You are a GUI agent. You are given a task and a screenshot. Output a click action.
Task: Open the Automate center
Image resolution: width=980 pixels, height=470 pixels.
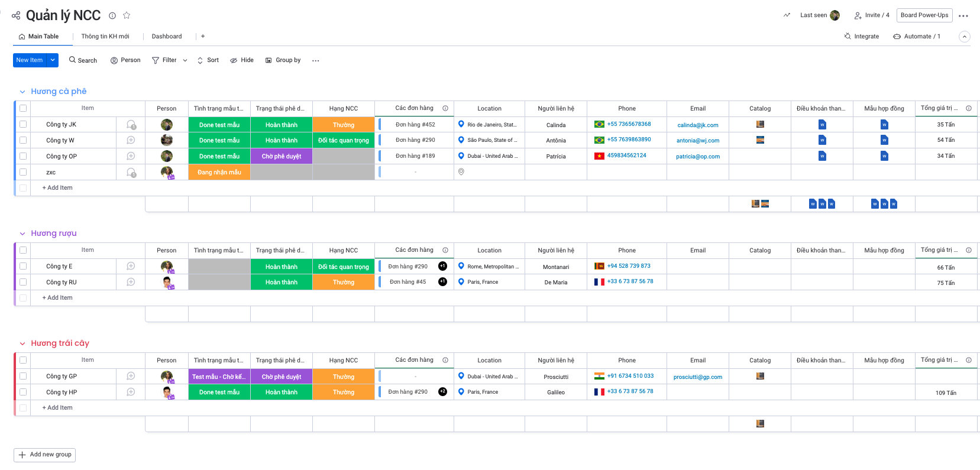[917, 37]
